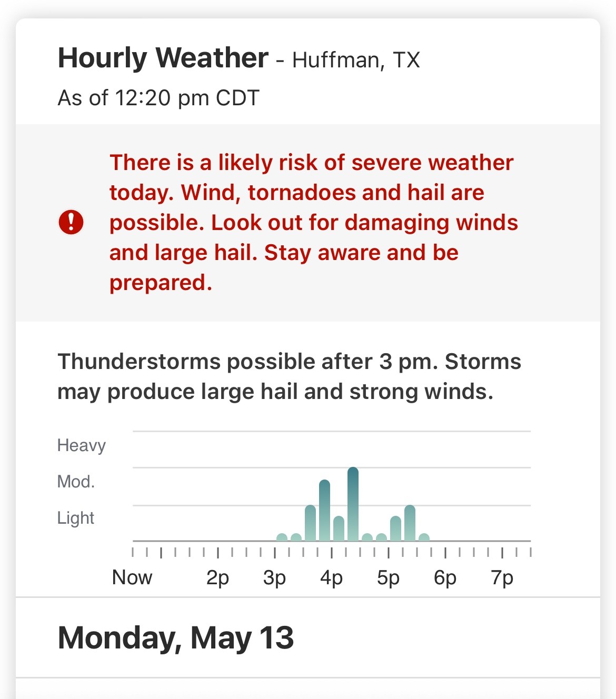Screen dimensions: 616x699
Task: Click the As of 12:20 pm CDT timestamp
Action: coord(158,98)
